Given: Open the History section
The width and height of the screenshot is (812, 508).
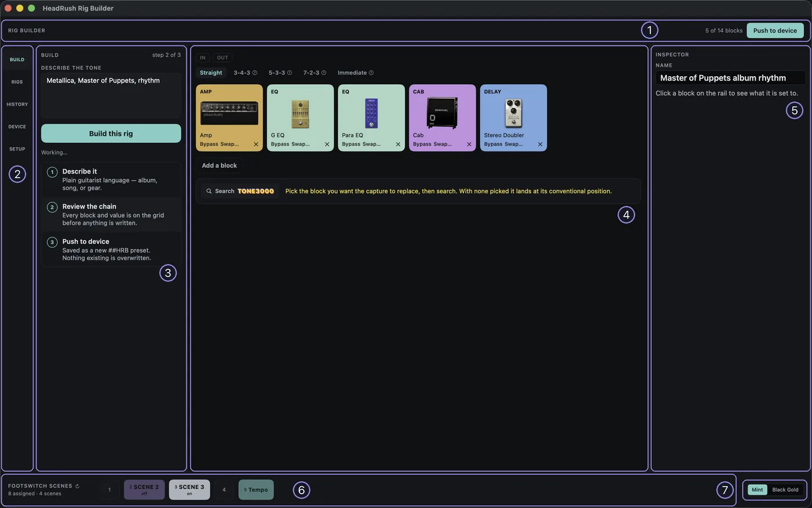Looking at the screenshot, I should (17, 105).
